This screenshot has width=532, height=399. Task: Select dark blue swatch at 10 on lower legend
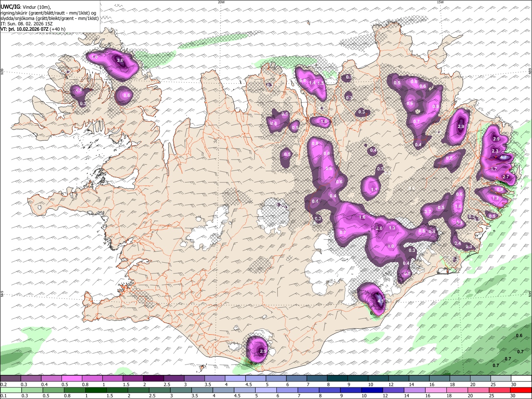coord(372,390)
